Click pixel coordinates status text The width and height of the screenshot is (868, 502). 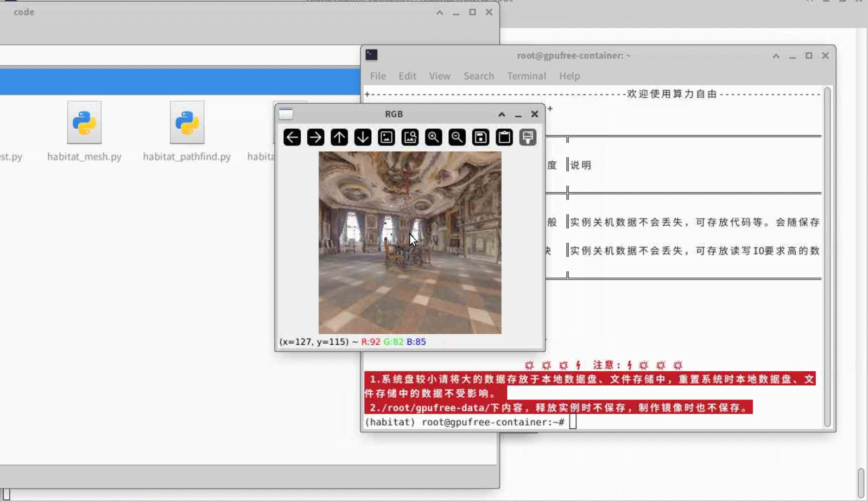coord(314,342)
